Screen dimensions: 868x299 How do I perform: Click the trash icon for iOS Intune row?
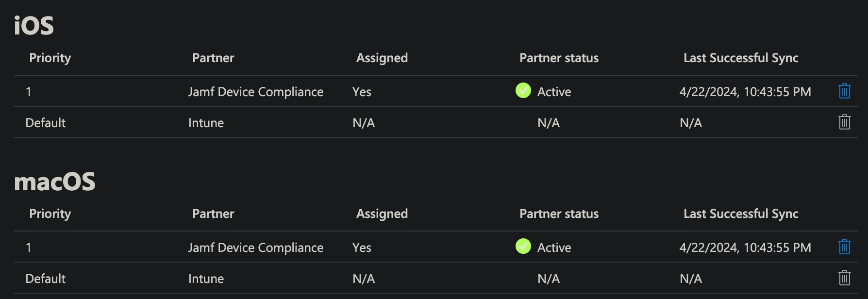tap(844, 122)
